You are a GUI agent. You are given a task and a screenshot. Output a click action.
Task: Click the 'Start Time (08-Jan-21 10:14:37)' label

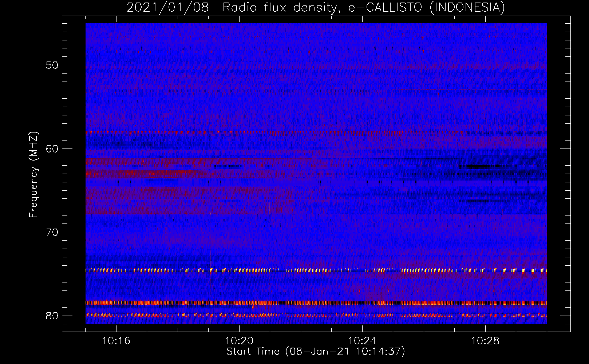(x=316, y=352)
